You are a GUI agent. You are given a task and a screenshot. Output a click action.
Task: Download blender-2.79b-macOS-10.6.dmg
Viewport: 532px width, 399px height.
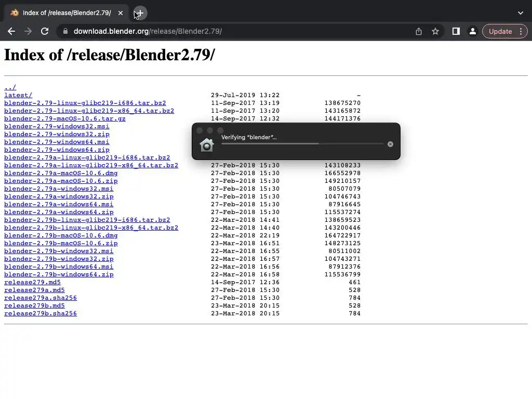click(61, 235)
